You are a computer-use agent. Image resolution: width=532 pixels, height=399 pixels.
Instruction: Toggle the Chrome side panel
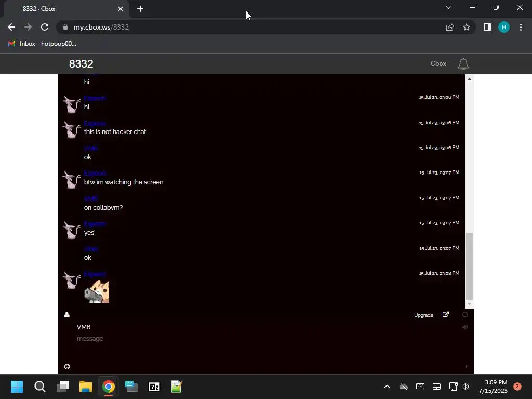pos(487,27)
